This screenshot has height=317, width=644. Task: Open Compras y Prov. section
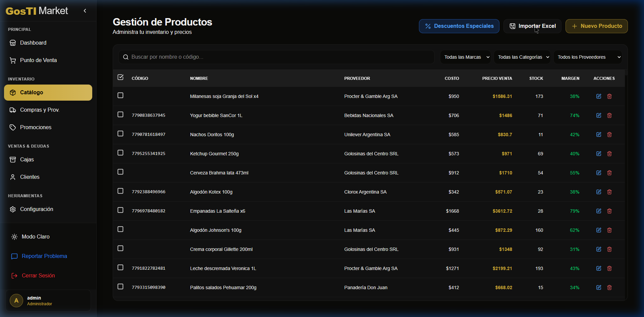click(48, 110)
